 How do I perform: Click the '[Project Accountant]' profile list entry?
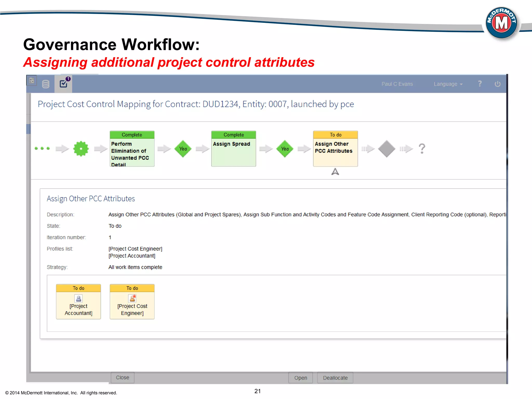point(132,256)
